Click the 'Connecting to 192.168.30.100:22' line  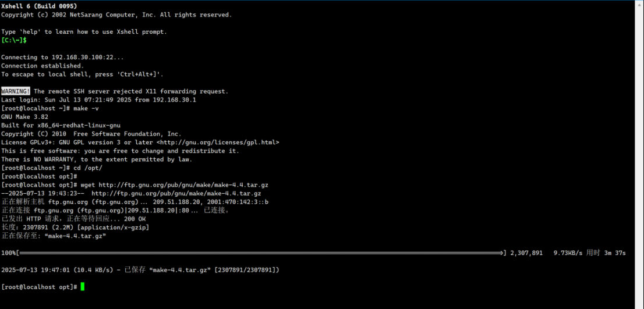pyautogui.click(x=62, y=57)
